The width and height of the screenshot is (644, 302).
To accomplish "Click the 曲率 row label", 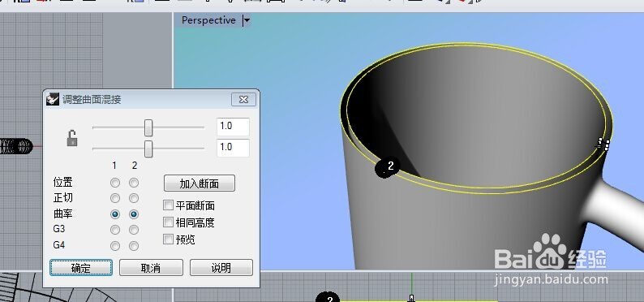I will [x=62, y=214].
